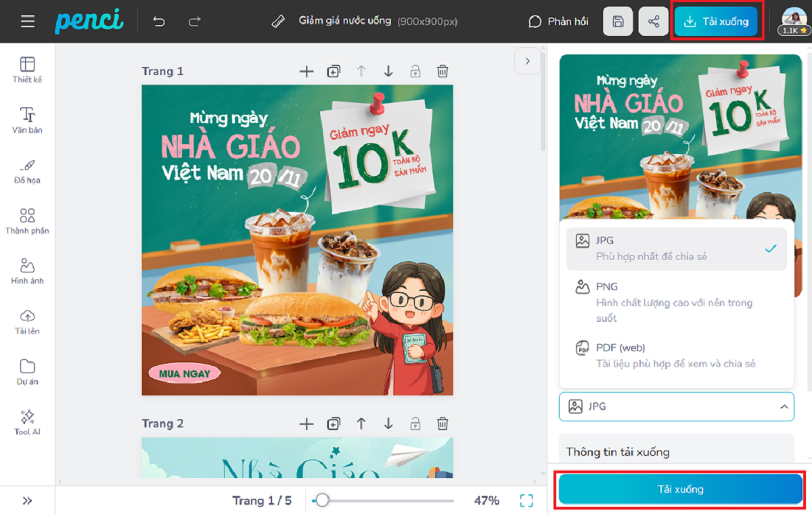Click the redo arrow icon

pyautogui.click(x=195, y=22)
